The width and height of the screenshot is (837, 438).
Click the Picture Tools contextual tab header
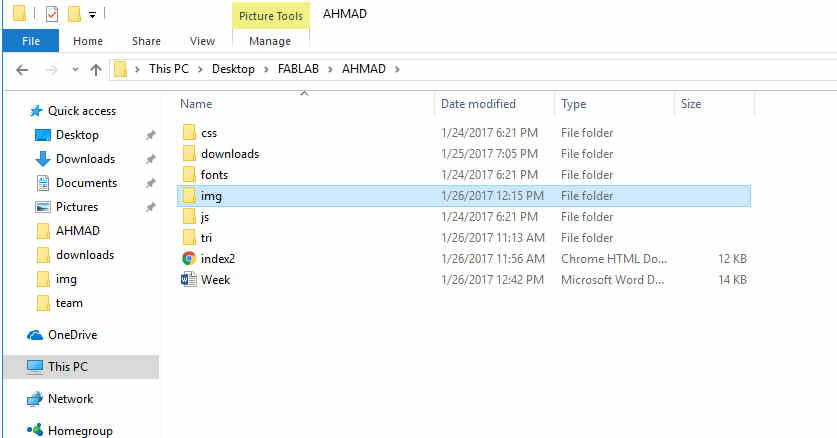pyautogui.click(x=271, y=16)
